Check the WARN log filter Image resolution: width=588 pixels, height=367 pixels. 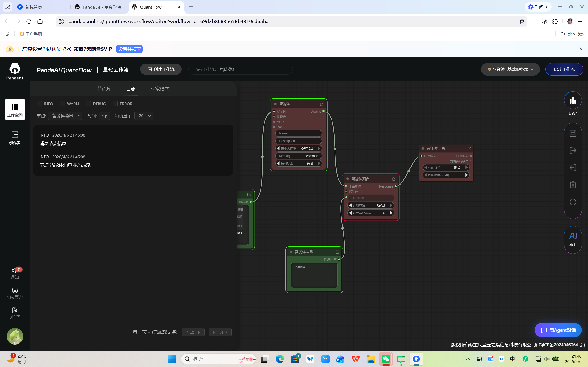pos(62,104)
